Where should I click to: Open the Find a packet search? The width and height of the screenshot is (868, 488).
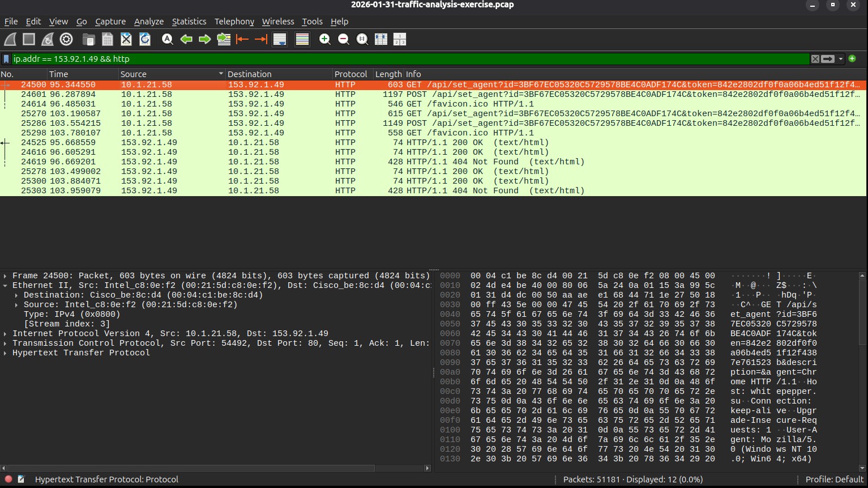coord(167,39)
